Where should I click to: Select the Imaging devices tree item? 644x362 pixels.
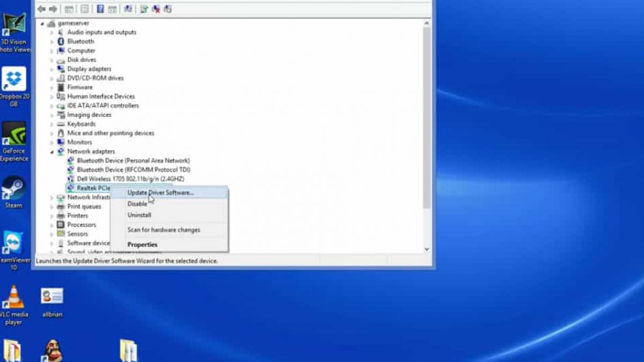(89, 115)
